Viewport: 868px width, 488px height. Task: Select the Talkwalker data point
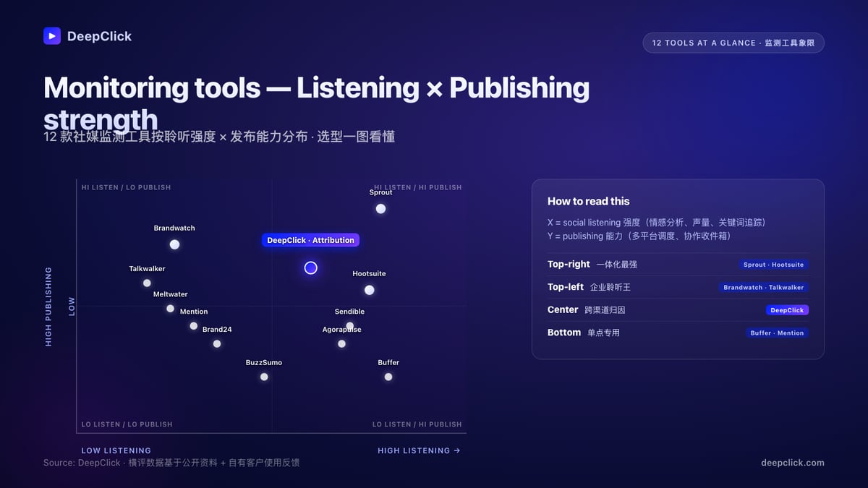click(147, 283)
